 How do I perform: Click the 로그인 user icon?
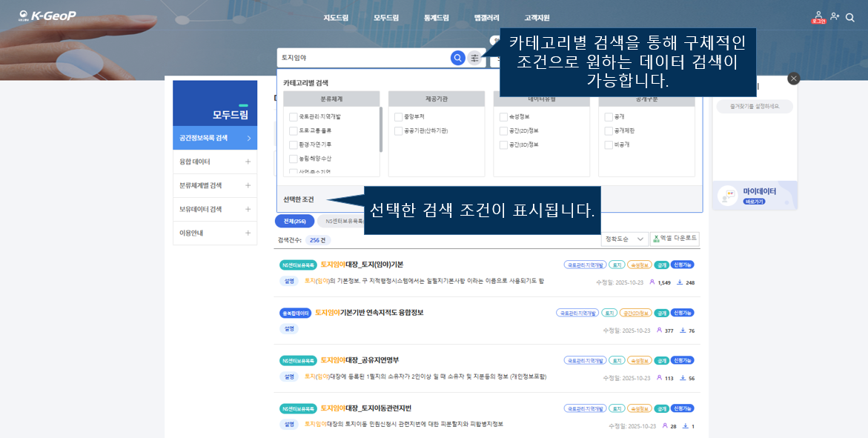[818, 16]
